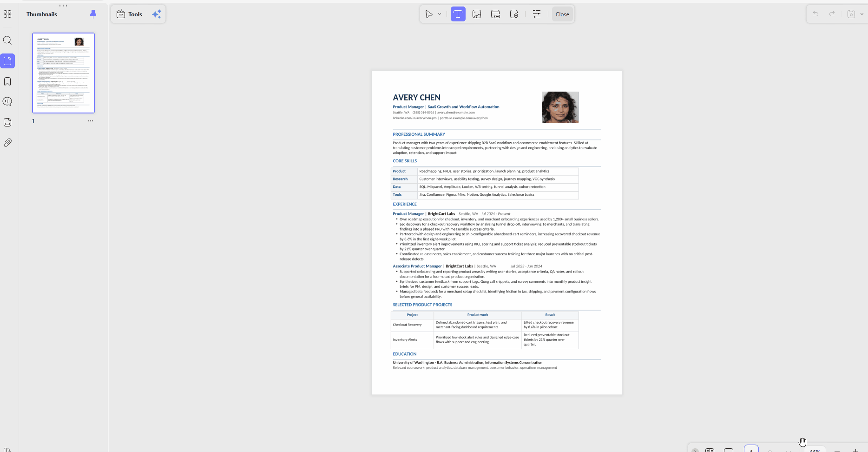Select the Link insert tool
The width and height of the screenshot is (868, 452).
tap(495, 14)
